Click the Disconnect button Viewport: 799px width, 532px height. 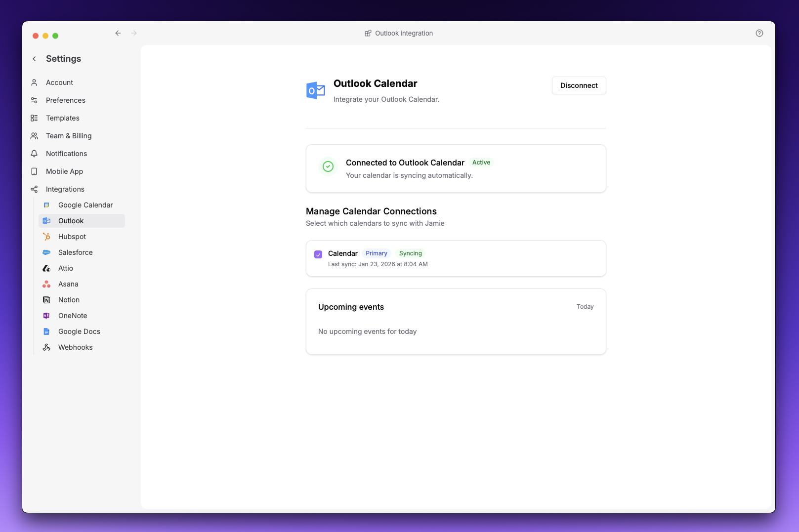pyautogui.click(x=579, y=85)
